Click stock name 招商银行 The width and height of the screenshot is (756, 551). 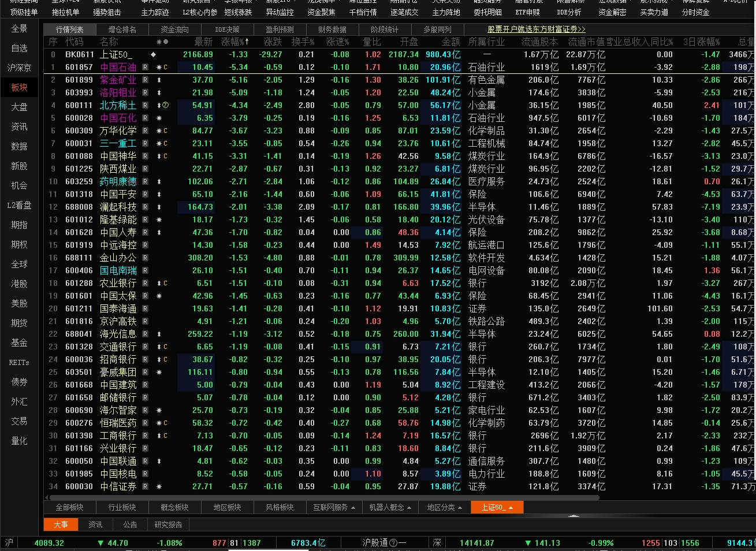(x=118, y=359)
